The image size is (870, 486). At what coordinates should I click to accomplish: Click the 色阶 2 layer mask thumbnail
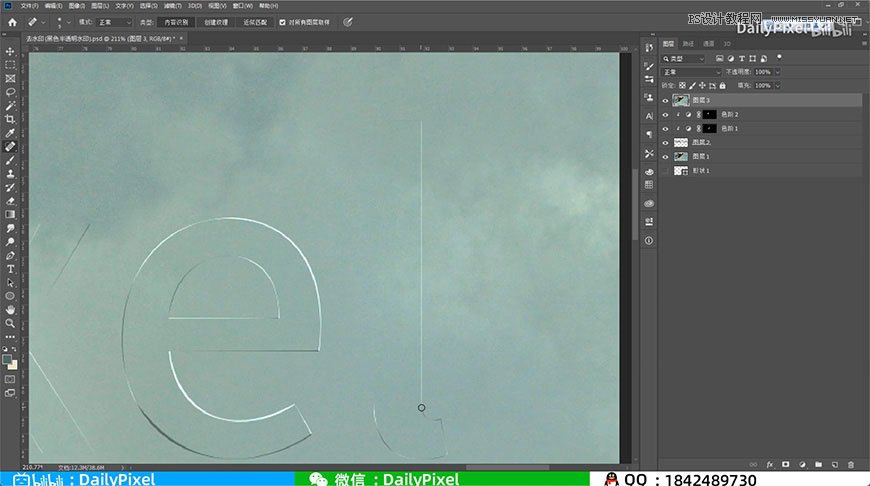click(710, 114)
